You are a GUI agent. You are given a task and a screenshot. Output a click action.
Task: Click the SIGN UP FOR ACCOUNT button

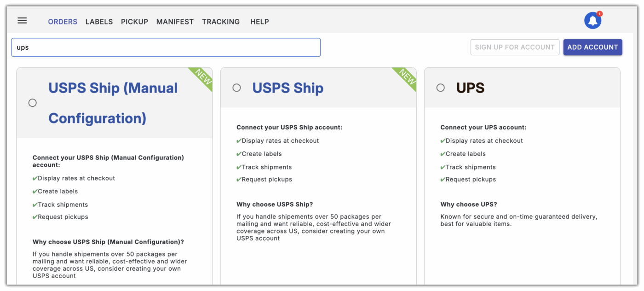[515, 47]
